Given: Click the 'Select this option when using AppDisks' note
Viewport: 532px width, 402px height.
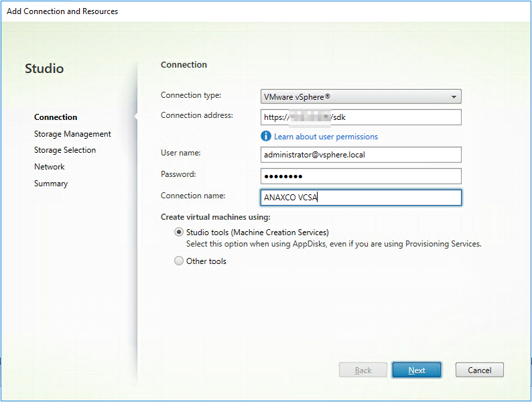Looking at the screenshot, I should point(334,244).
